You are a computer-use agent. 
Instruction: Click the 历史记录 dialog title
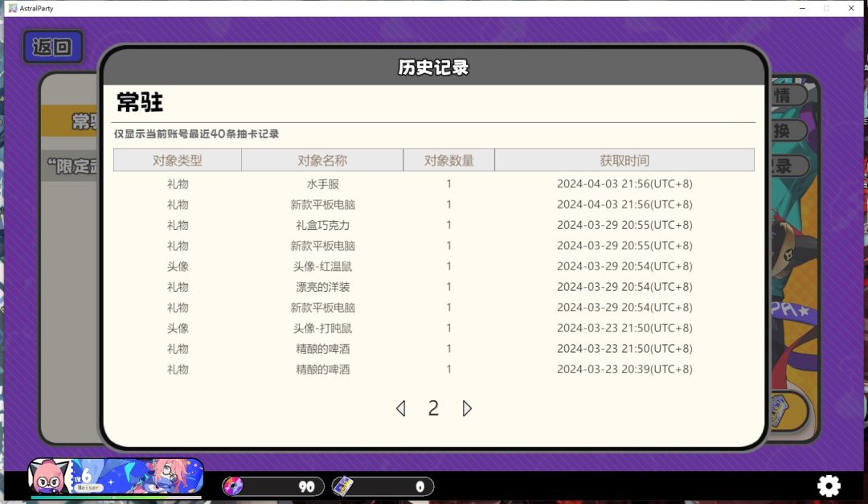click(433, 67)
